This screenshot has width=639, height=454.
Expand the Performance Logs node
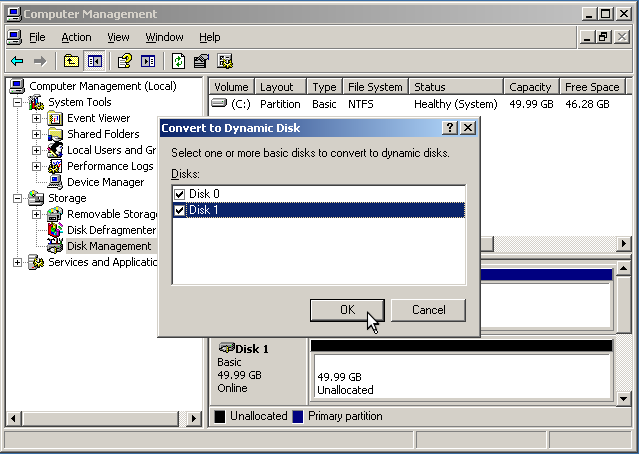tap(36, 166)
